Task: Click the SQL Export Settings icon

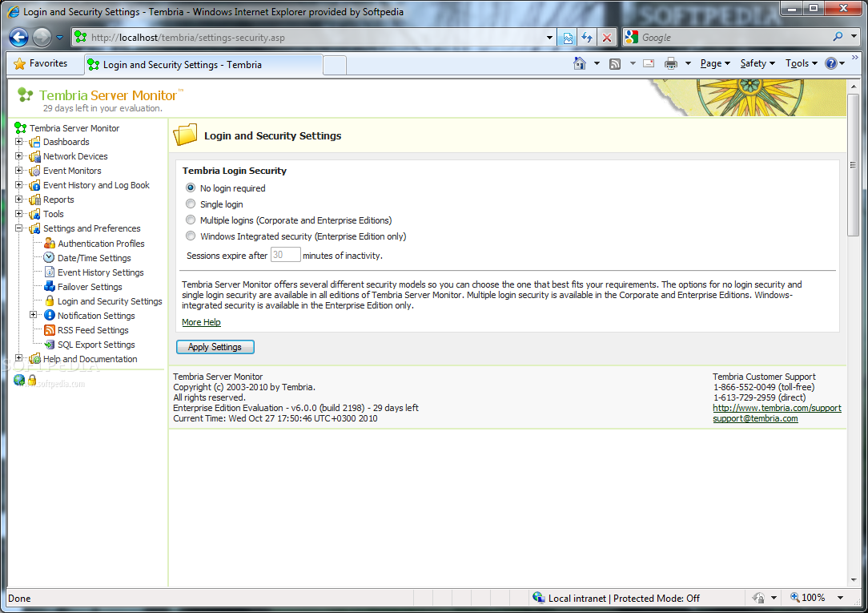Action: point(50,344)
